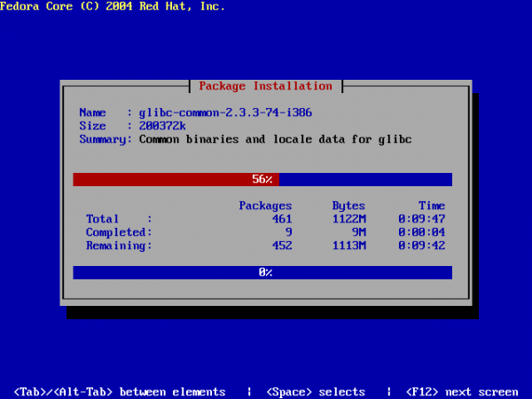Image resolution: width=532 pixels, height=399 pixels.
Task: Click the Fedora Core copyright header text
Action: 112,6
